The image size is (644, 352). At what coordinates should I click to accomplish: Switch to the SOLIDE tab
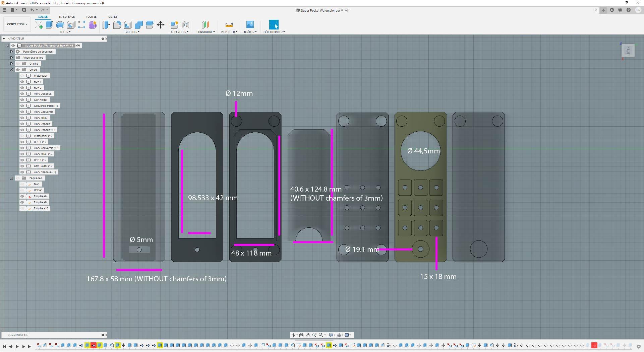click(43, 16)
